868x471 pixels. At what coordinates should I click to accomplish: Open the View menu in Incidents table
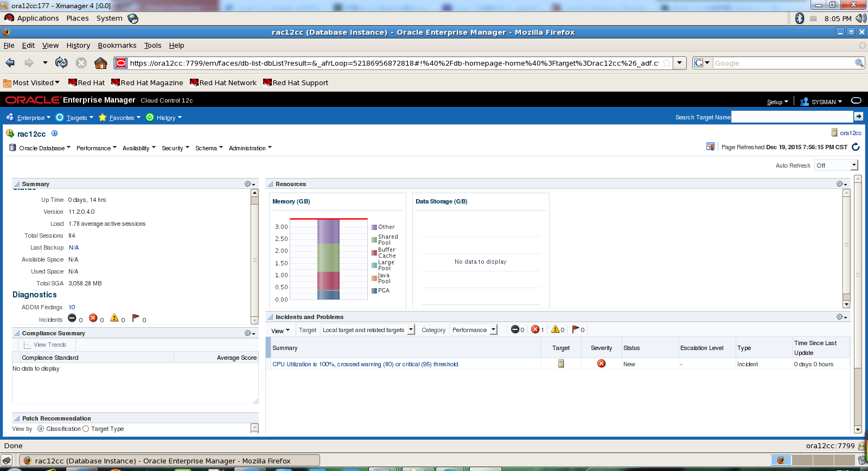coord(280,330)
